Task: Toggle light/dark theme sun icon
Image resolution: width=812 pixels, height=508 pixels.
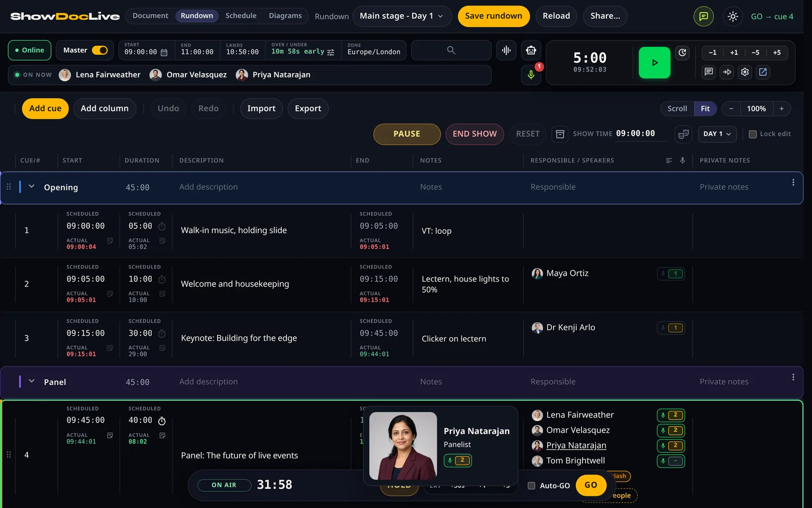Action: [x=732, y=16]
